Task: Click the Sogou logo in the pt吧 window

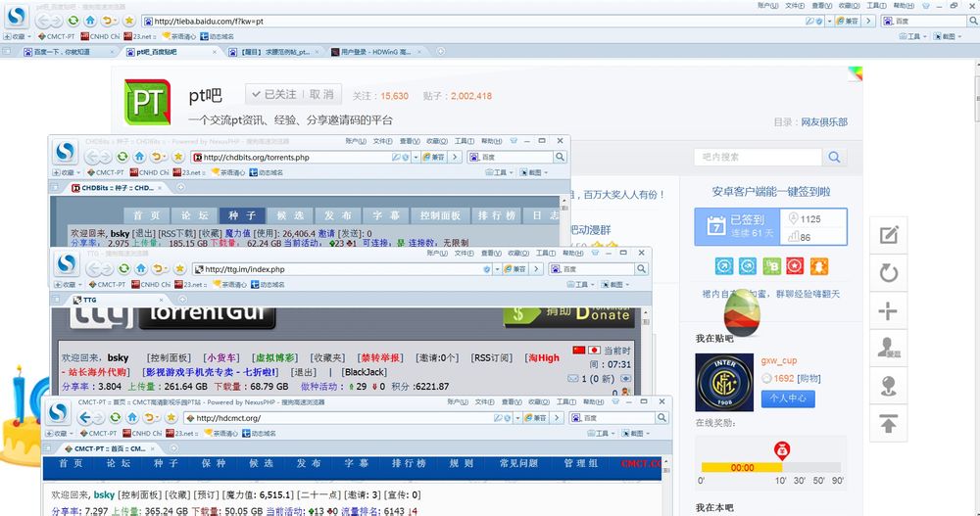Action: pyautogui.click(x=17, y=17)
